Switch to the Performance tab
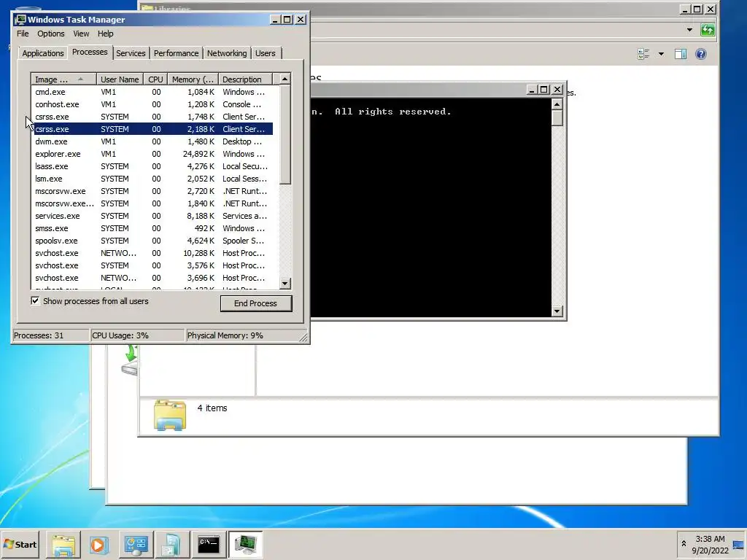This screenshot has height=560, width=747. (176, 53)
